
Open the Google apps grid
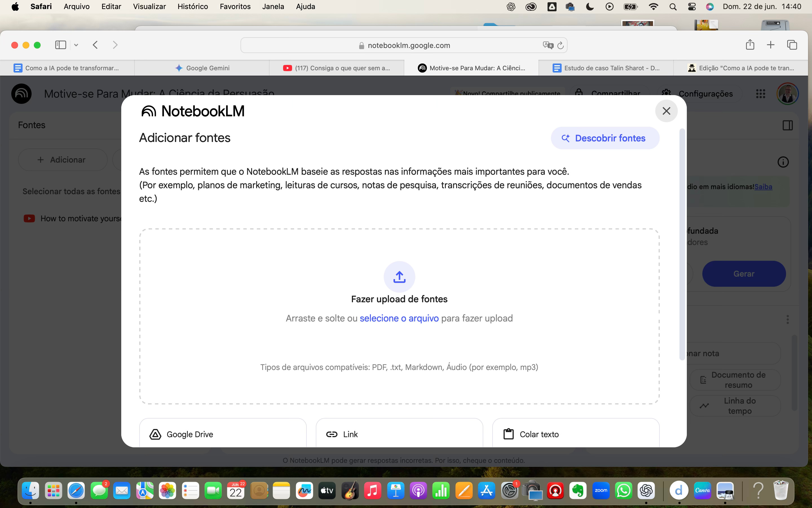click(x=760, y=93)
